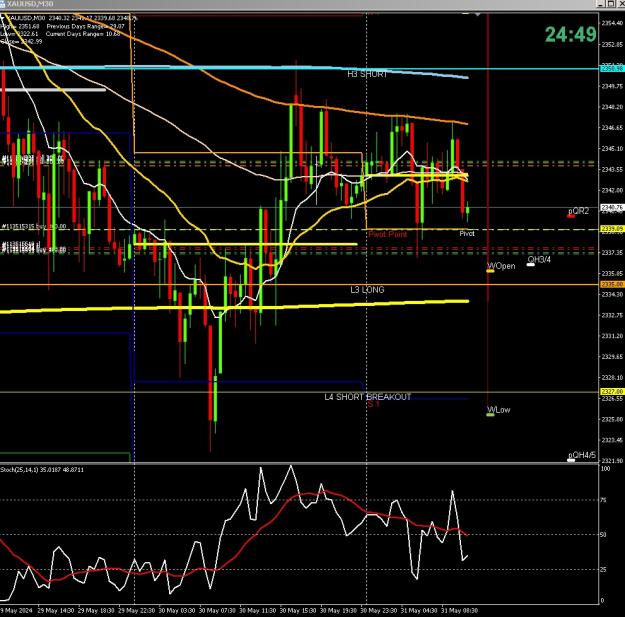625x617 pixels.
Task: Select the orange horizontal line at 2335.00
Action: pos(299,285)
